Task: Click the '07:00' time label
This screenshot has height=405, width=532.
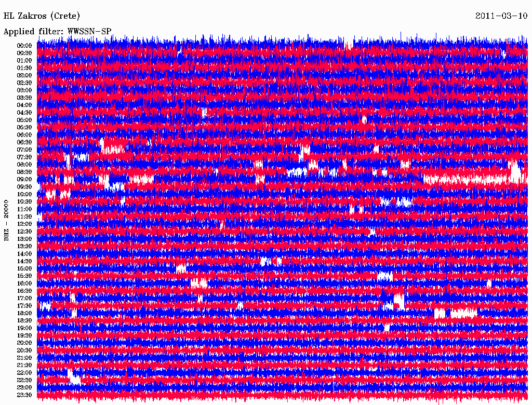Action: (x=24, y=150)
